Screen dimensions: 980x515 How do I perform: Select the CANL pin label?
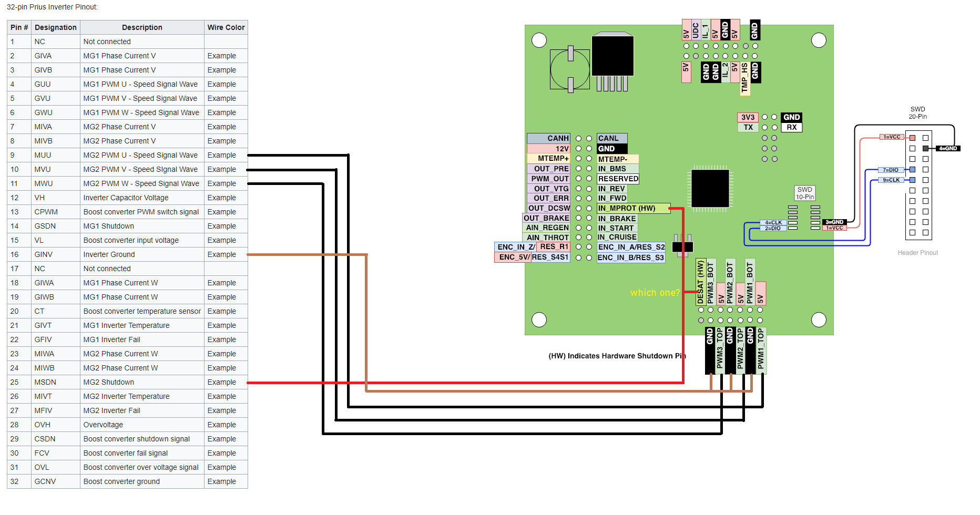[612, 138]
